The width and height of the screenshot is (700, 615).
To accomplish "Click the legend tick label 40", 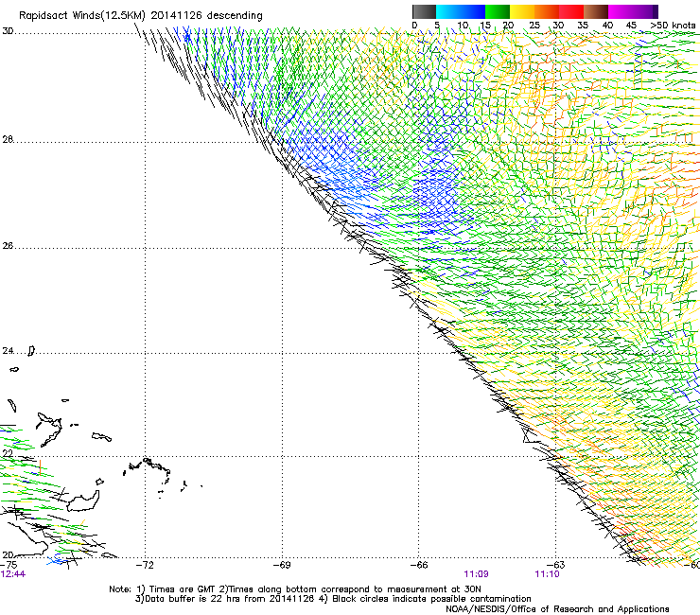I will (x=607, y=26).
